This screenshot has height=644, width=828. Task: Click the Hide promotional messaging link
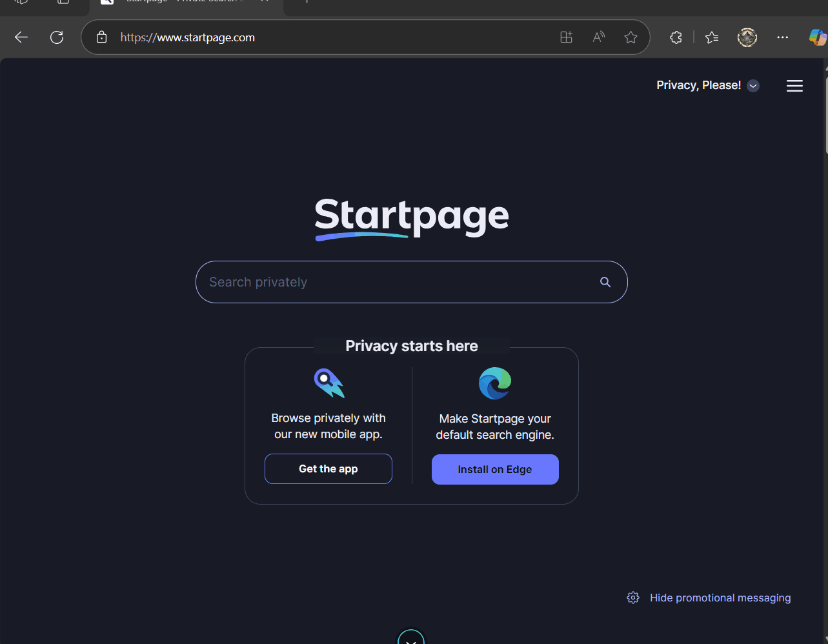pyautogui.click(x=720, y=598)
